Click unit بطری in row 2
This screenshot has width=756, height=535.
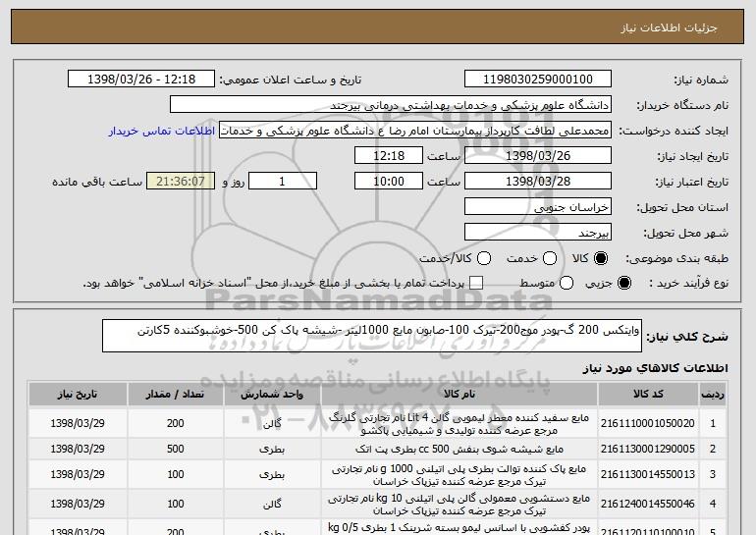(272, 449)
